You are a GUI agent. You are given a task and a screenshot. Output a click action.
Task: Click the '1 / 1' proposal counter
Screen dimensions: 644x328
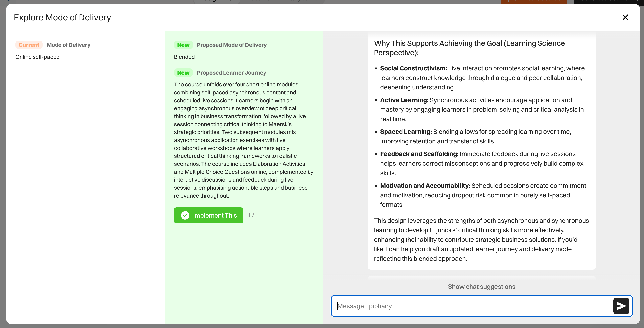point(253,215)
